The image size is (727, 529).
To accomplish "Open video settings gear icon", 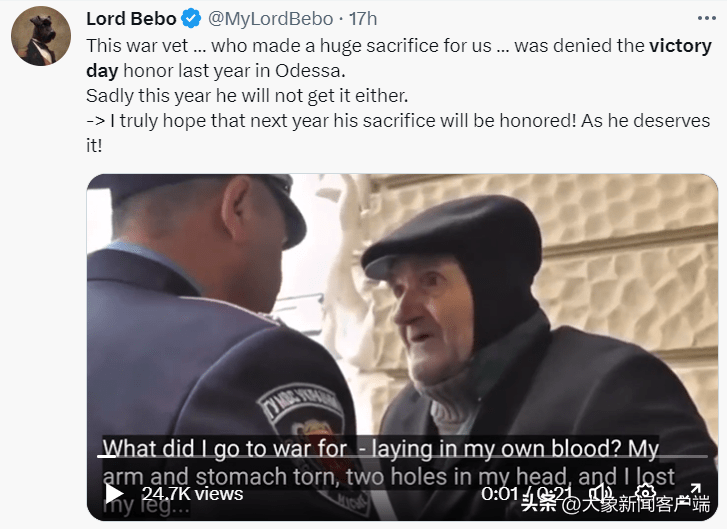I will (x=645, y=493).
